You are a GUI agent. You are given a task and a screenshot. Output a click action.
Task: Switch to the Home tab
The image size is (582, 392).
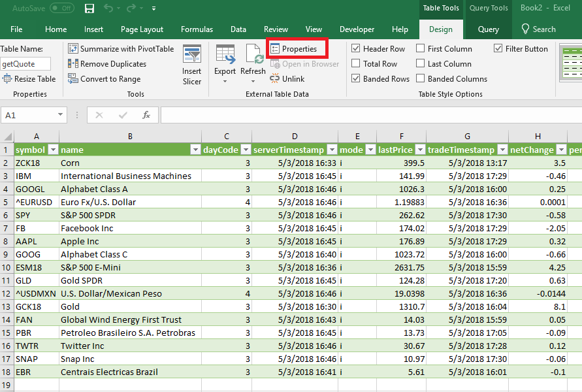click(56, 29)
